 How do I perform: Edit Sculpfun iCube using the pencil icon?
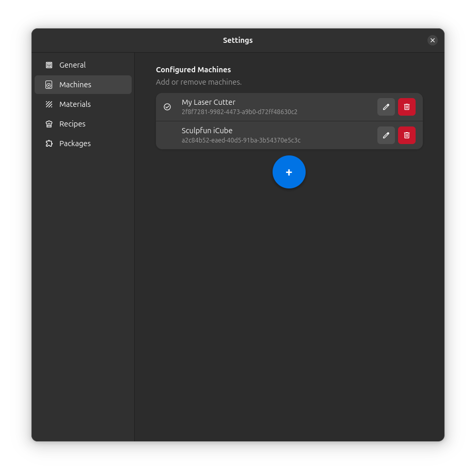click(x=386, y=135)
